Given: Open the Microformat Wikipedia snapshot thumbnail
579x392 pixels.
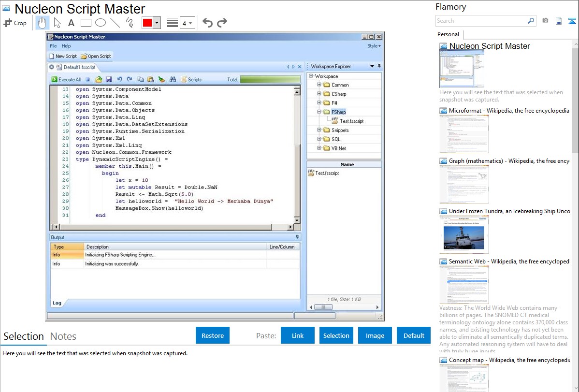Looking at the screenshot, I should point(464,134).
